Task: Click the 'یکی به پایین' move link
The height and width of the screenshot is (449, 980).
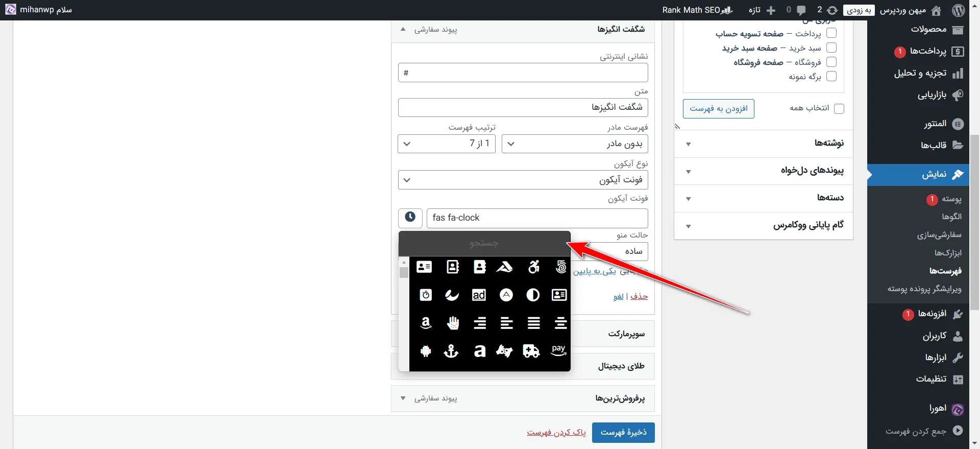Action: (595, 272)
